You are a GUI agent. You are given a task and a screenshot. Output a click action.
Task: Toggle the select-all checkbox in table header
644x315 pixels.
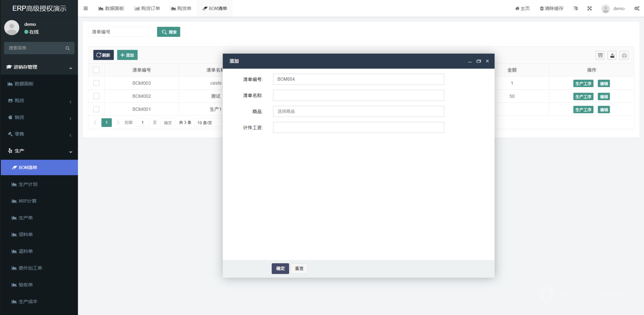point(96,70)
